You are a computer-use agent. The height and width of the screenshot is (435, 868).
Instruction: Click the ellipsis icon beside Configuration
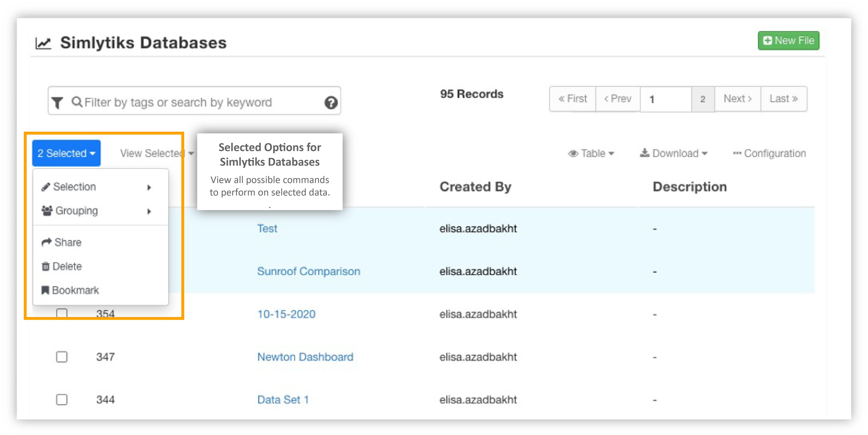pyautogui.click(x=737, y=153)
